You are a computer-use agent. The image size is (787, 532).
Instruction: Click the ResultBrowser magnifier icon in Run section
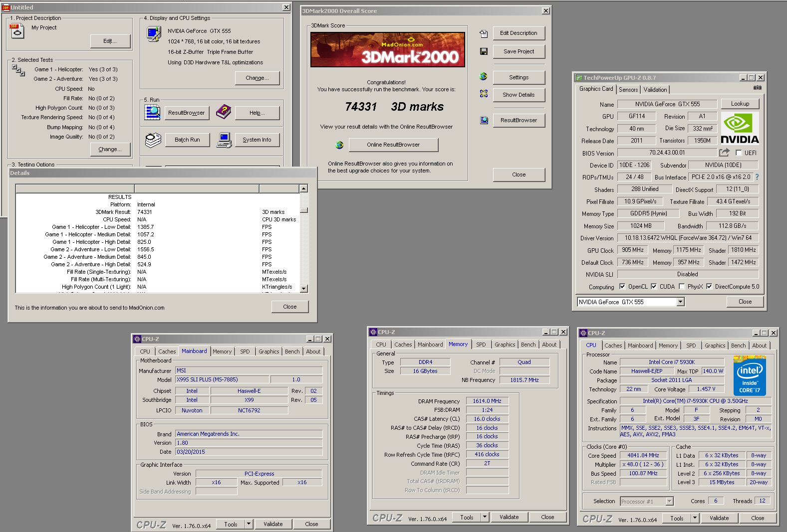tap(152, 113)
